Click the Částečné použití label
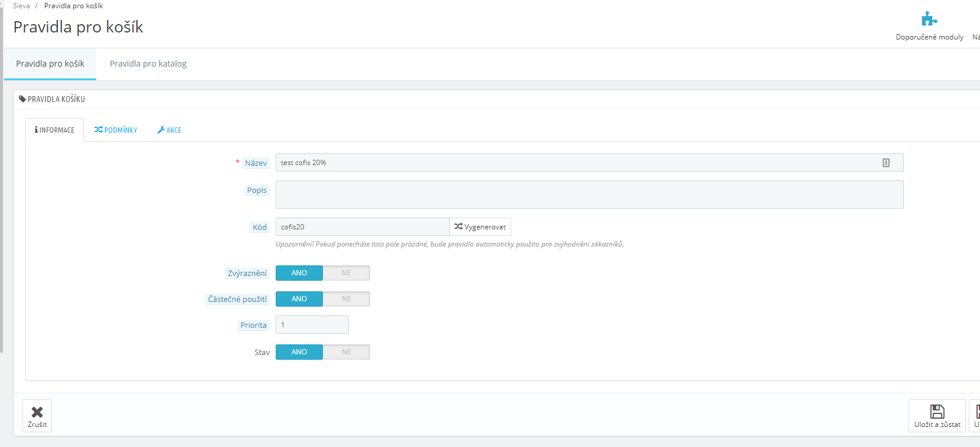Image resolution: width=980 pixels, height=447 pixels. pyautogui.click(x=237, y=300)
